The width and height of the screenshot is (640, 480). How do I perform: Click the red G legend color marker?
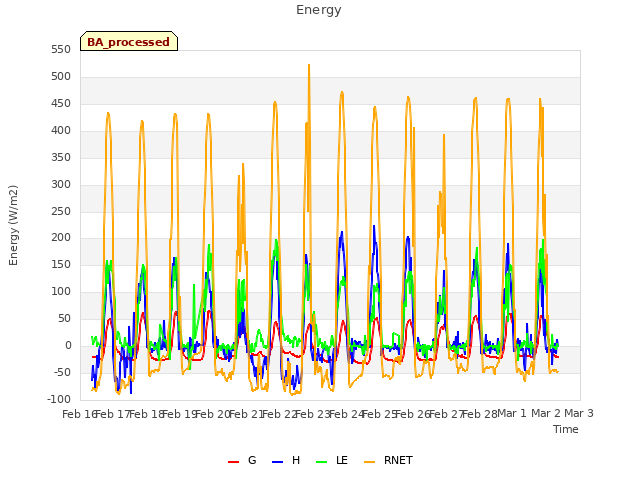pyautogui.click(x=233, y=462)
